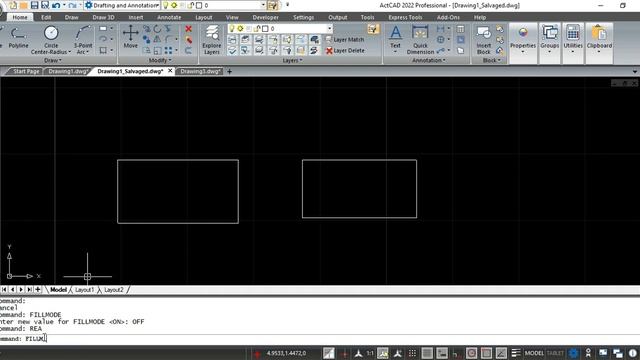Open the Groups dropdown panel

[x=549, y=42]
